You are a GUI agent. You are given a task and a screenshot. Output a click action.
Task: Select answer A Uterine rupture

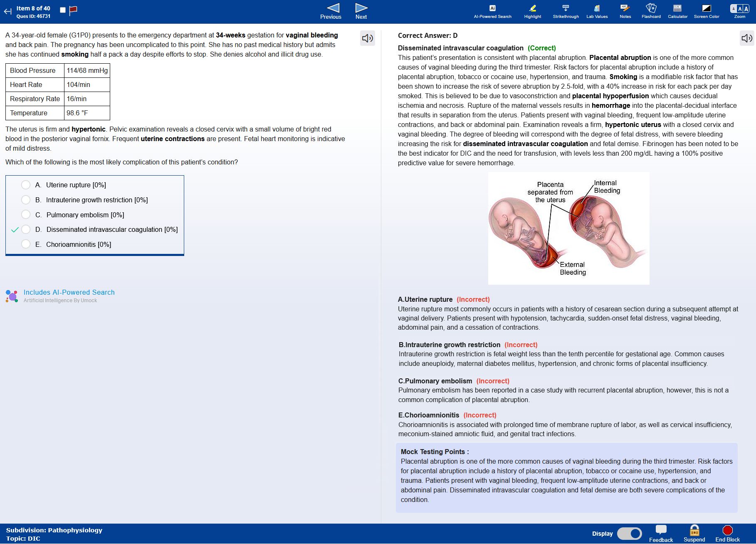click(26, 185)
